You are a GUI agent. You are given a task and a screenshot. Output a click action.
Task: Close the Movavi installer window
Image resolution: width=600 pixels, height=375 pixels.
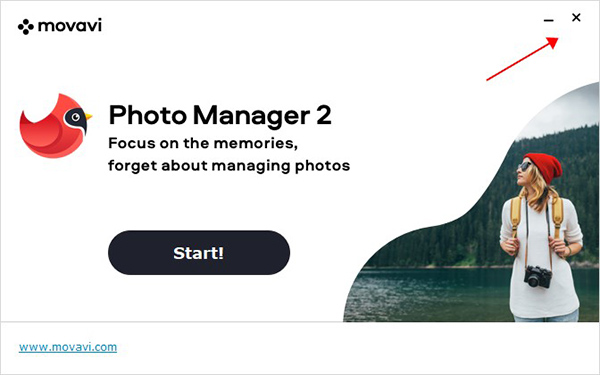576,18
